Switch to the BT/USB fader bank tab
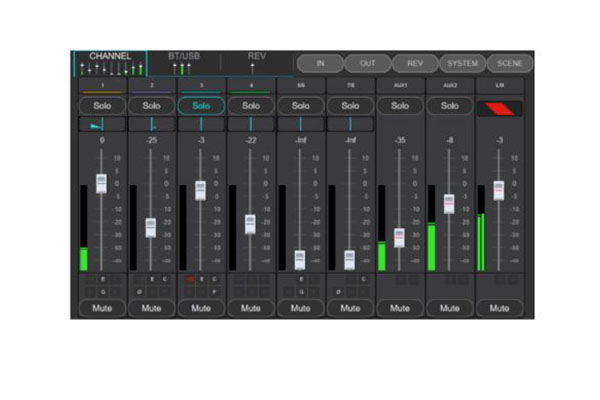This screenshot has height=400, width=600. (x=184, y=64)
